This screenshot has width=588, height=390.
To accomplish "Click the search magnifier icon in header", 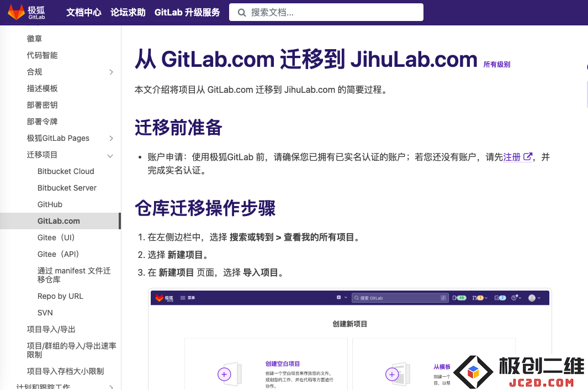I will coord(242,13).
